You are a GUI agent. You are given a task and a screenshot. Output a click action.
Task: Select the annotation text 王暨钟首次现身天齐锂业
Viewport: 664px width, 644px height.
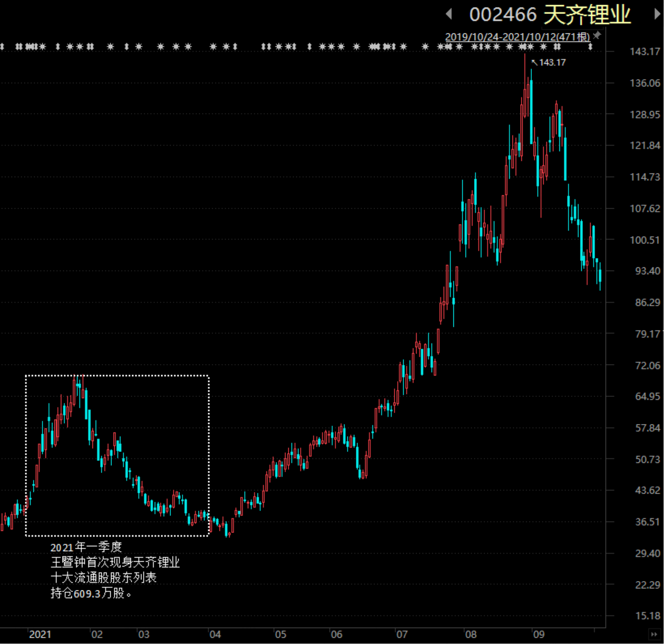[x=115, y=562]
